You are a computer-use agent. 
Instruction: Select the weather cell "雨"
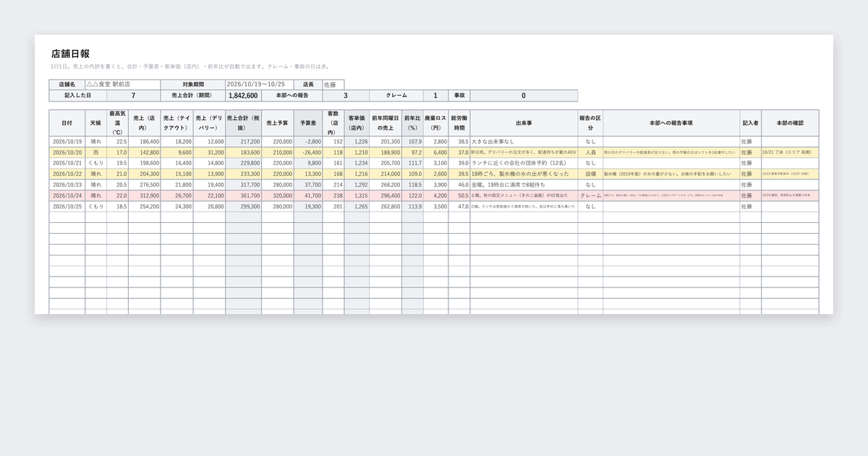[x=96, y=153]
